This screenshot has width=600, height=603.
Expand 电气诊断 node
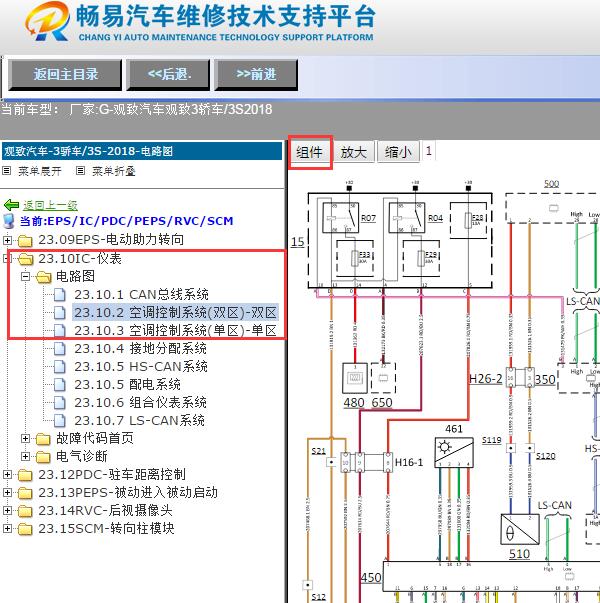25,456
